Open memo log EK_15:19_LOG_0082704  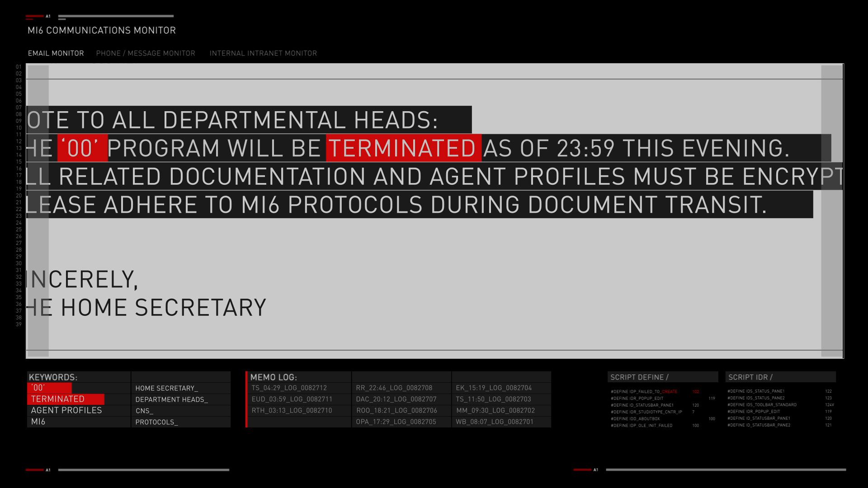coord(494,388)
